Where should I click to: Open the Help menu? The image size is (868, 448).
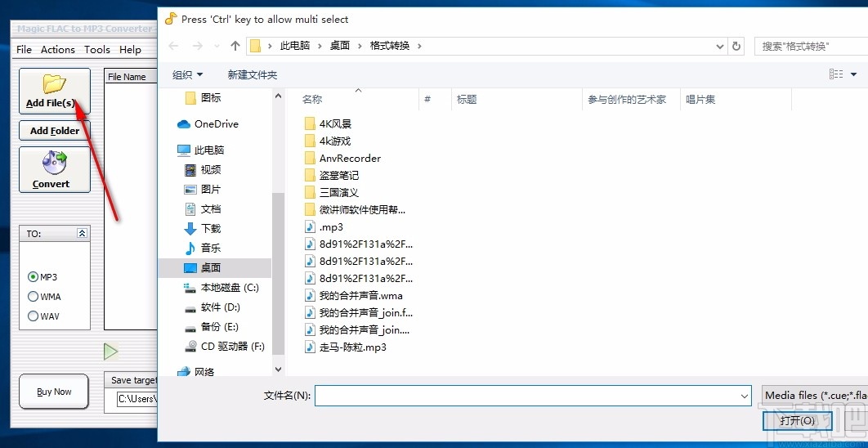(x=130, y=50)
